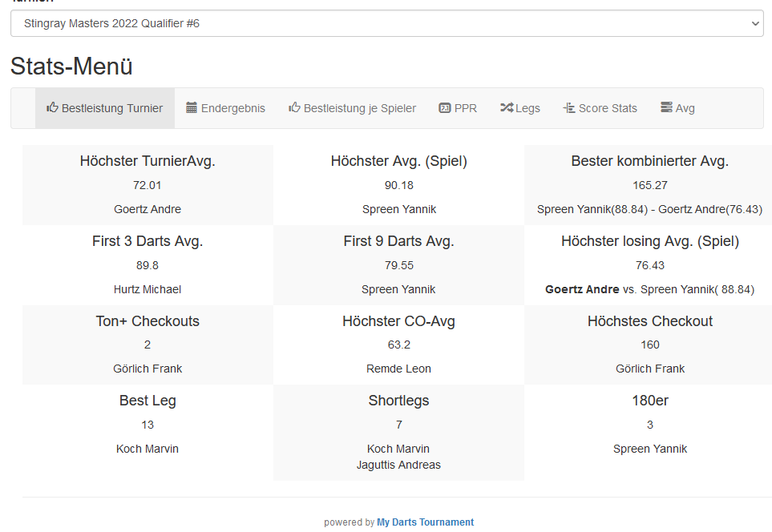Click the Höchstes Checkout value 160
Image resolution: width=772 pixels, height=532 pixels.
(649, 345)
